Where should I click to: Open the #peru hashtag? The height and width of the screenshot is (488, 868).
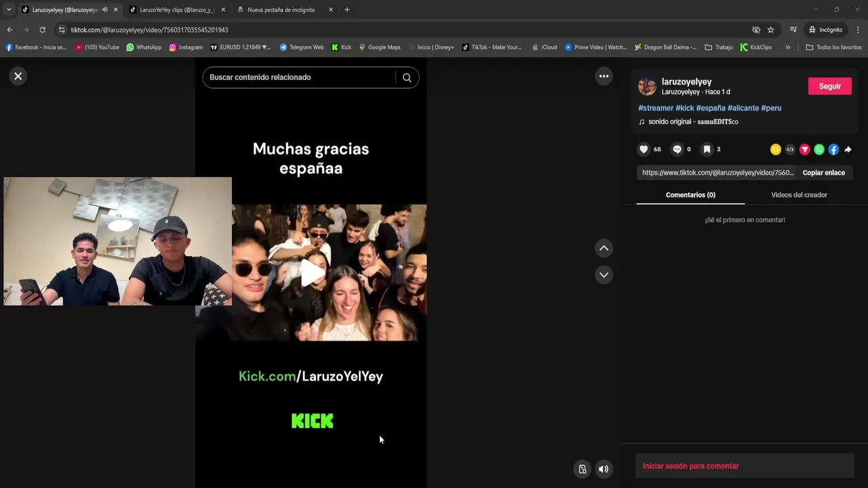771,108
